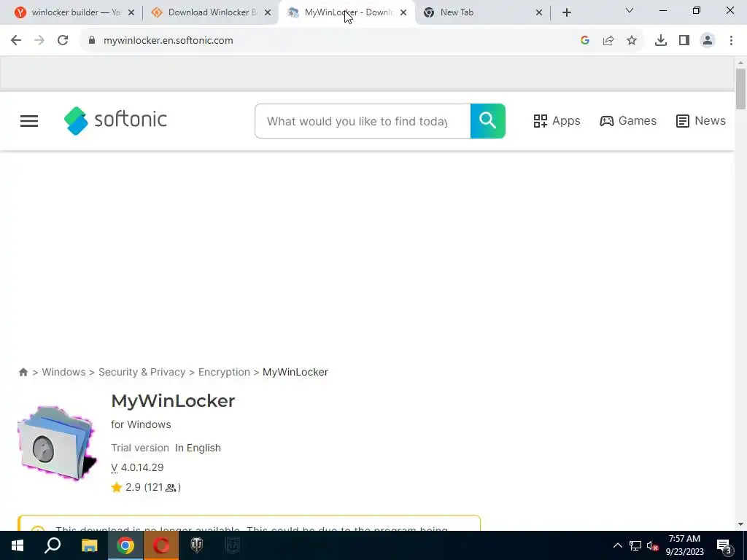The height and width of the screenshot is (560, 747).
Task: Show hidden system tray icons
Action: pos(617,545)
